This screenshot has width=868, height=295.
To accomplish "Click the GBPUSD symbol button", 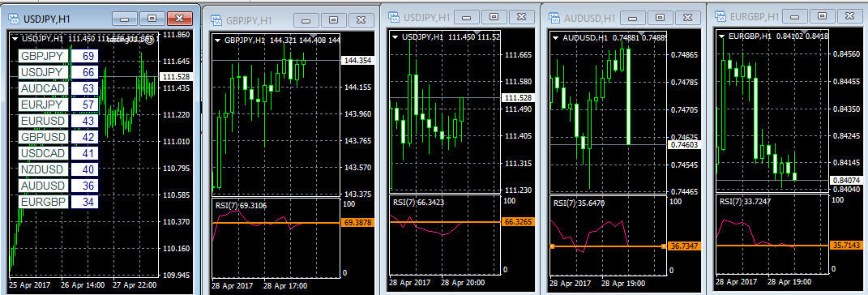I will tap(44, 137).
